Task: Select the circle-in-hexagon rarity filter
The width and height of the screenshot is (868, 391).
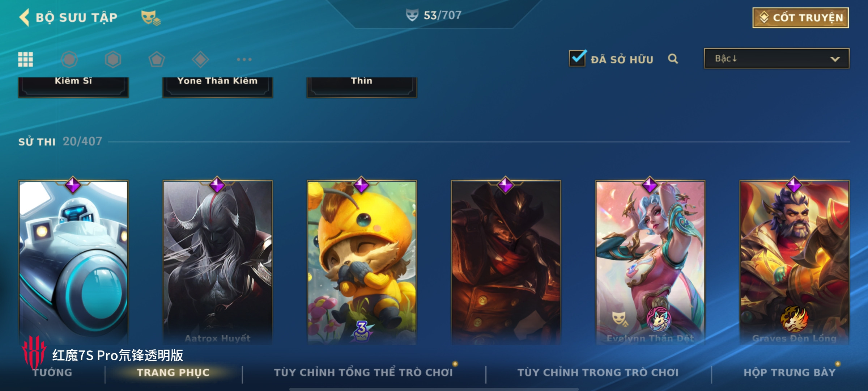Action: pyautogui.click(x=69, y=59)
